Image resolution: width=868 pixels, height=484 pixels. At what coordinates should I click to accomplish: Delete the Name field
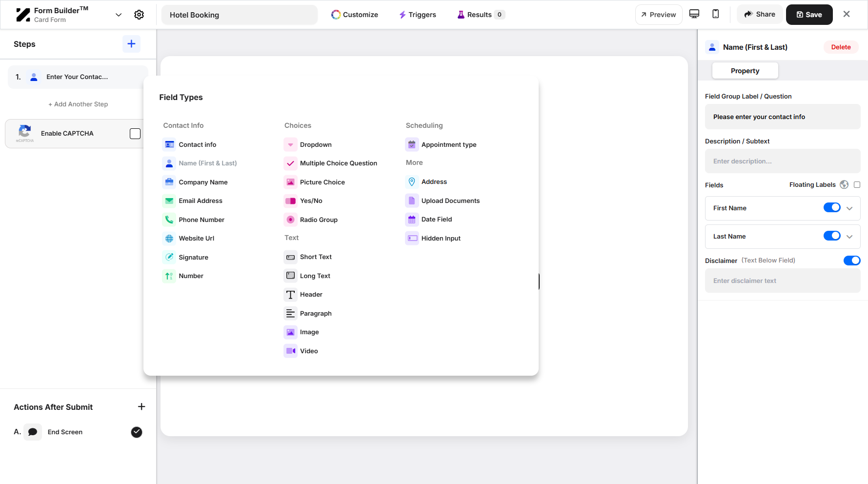[841, 47]
